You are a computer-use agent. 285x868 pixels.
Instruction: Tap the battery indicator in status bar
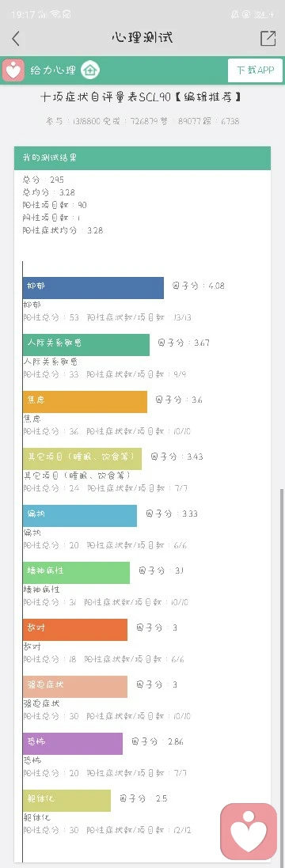[x=264, y=14]
